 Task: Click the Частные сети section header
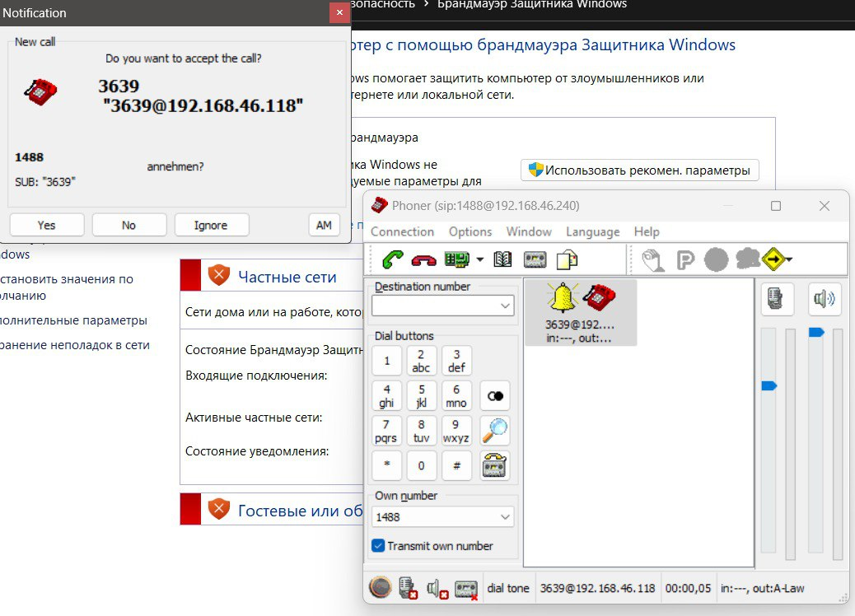[x=287, y=277]
